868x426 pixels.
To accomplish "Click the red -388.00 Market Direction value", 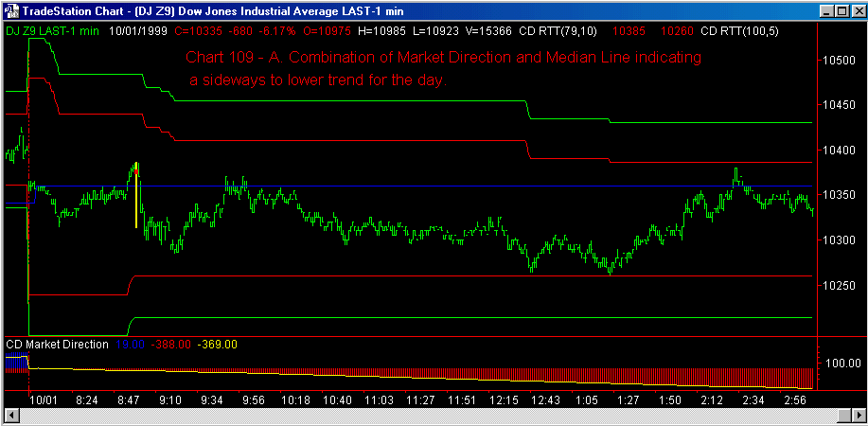I will click(x=171, y=344).
